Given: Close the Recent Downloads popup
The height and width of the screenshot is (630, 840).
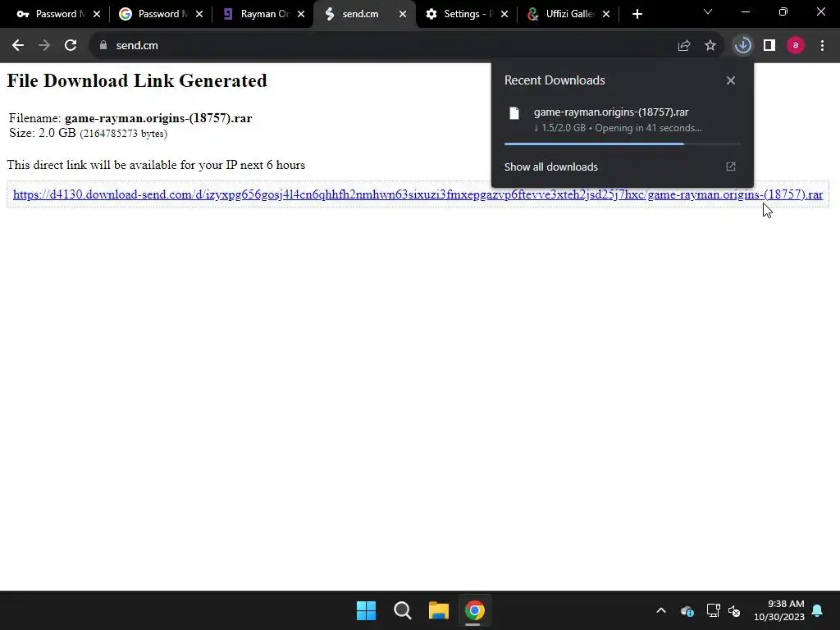Looking at the screenshot, I should coord(731,80).
